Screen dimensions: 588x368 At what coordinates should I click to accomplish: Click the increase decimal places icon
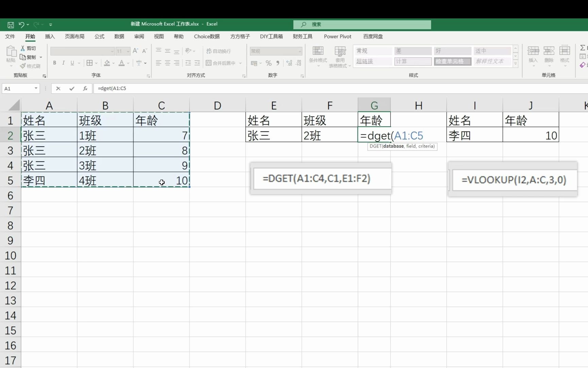(289, 63)
